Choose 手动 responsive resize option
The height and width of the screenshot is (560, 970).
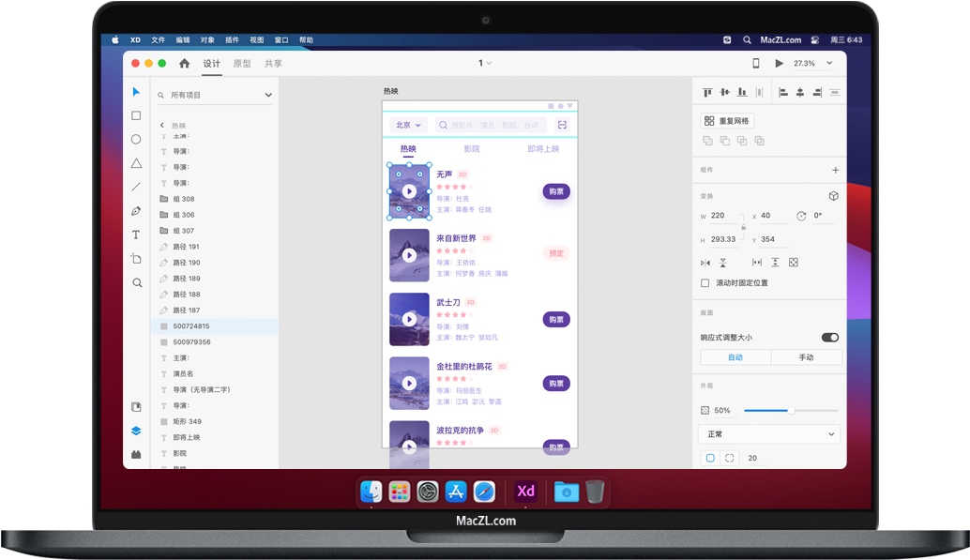click(x=806, y=357)
